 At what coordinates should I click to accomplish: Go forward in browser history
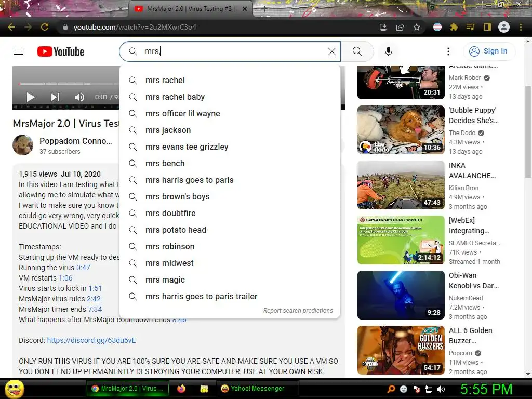pos(28,27)
